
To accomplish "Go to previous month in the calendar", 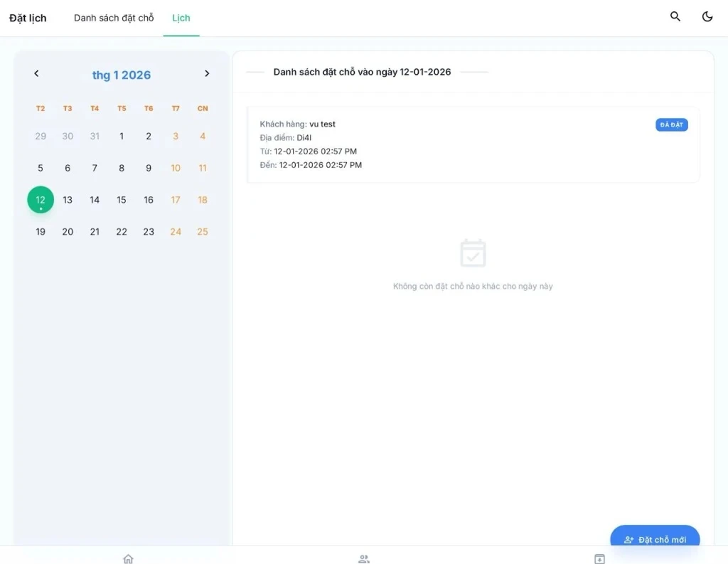I will [x=37, y=73].
